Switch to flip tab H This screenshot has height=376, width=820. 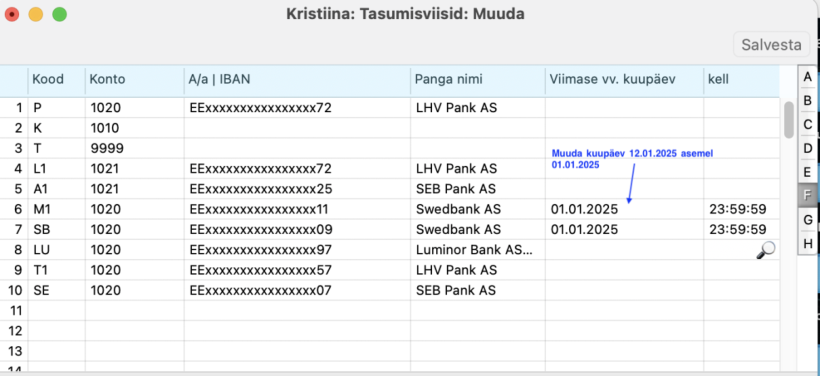(807, 243)
